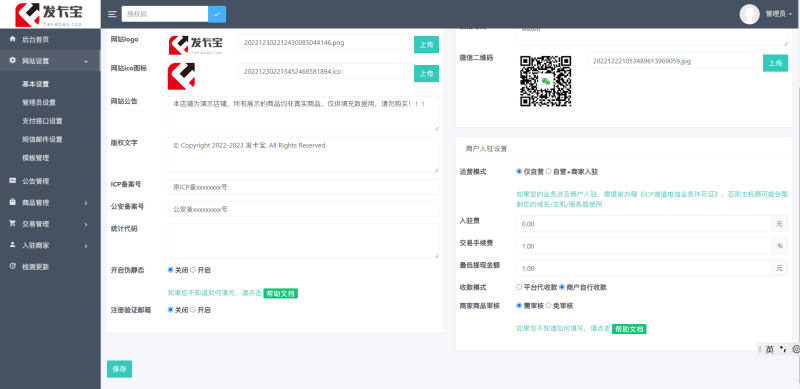This screenshot has height=389, width=800.
Task: Select 自营+商家入驻 operating mode
Action: (548, 172)
